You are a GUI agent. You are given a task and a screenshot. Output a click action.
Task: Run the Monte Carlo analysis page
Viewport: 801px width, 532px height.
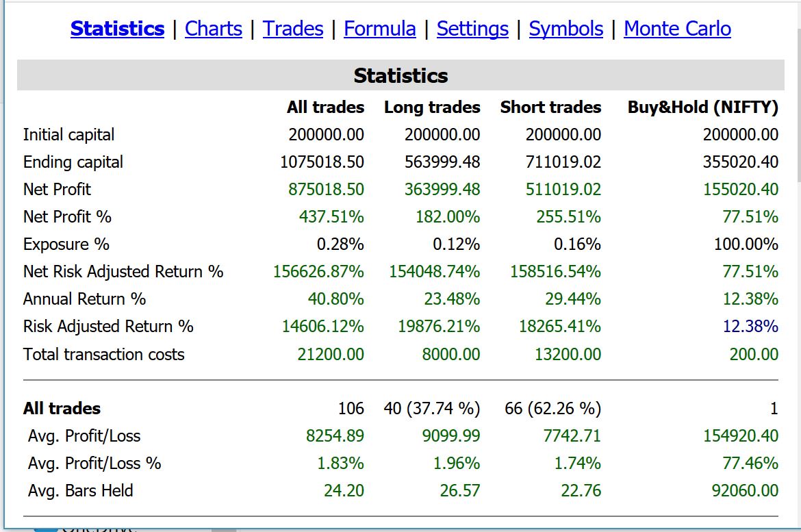677,29
